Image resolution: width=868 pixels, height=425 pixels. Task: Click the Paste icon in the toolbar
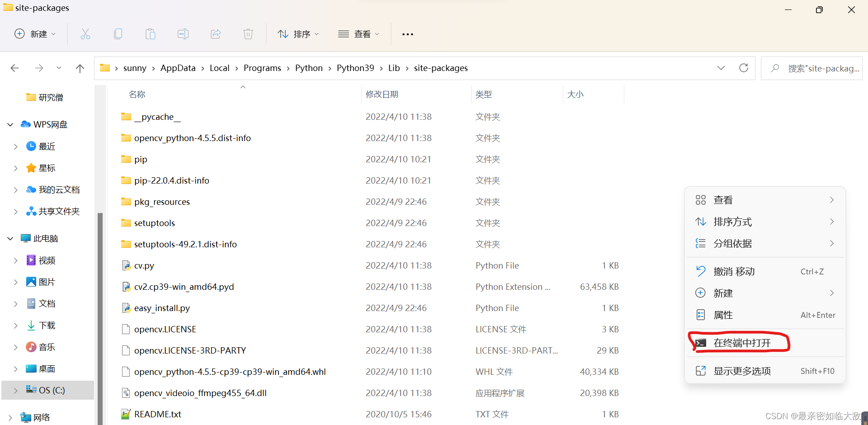pyautogui.click(x=151, y=34)
